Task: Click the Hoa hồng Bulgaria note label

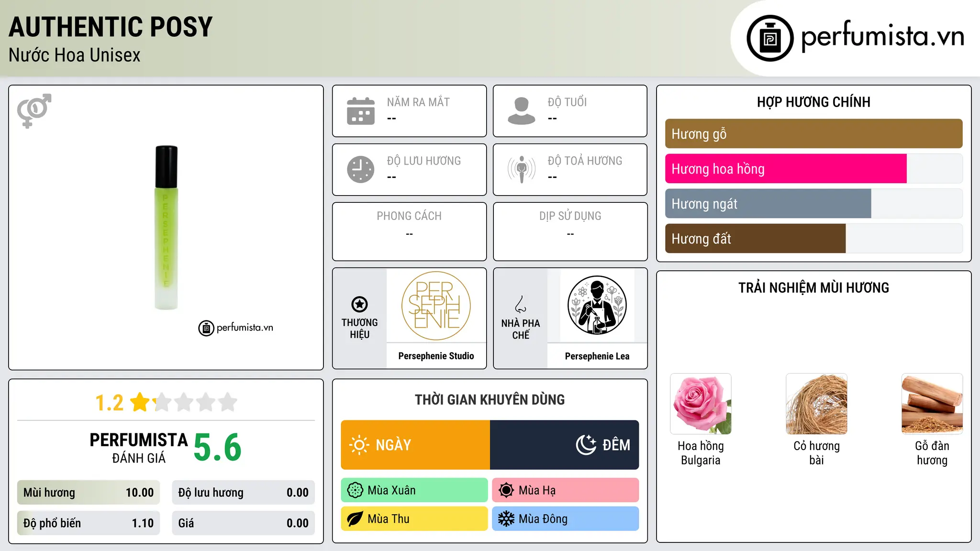Action: pyautogui.click(x=701, y=453)
